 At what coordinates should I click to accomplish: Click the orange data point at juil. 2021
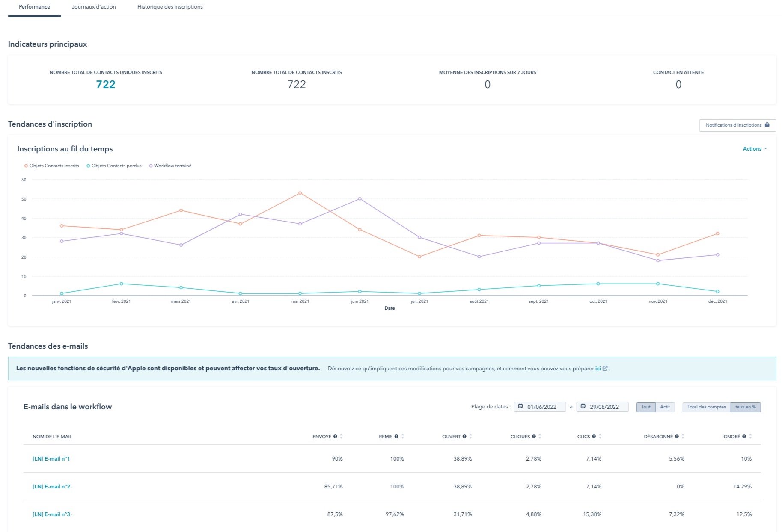pyautogui.click(x=419, y=257)
